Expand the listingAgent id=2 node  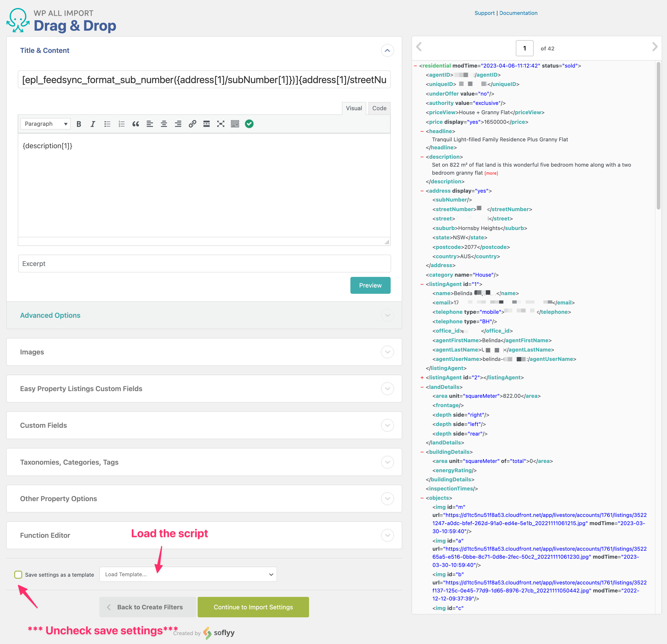coord(422,378)
